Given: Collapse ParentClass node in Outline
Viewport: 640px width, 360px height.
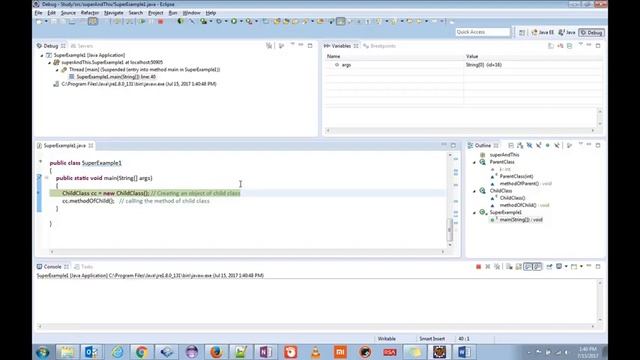Looking at the screenshot, I should [474, 162].
